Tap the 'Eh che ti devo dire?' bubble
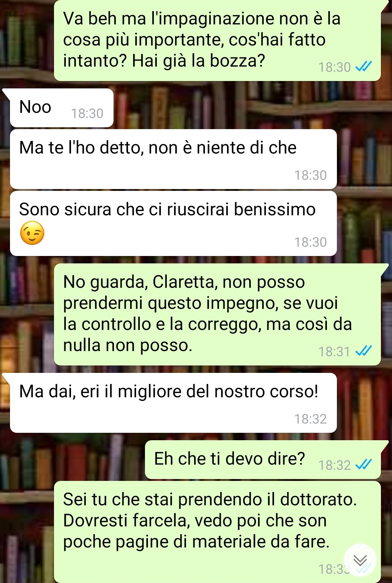Image resolution: width=392 pixels, height=583 pixels. pos(263,460)
